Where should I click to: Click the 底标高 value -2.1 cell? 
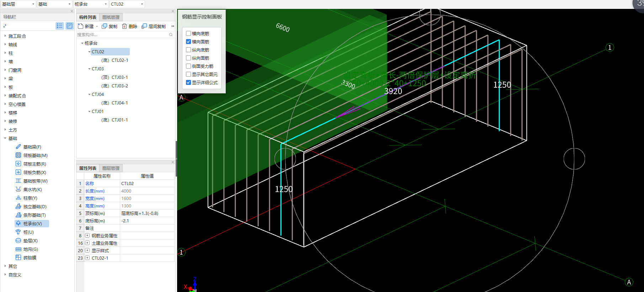(147, 221)
